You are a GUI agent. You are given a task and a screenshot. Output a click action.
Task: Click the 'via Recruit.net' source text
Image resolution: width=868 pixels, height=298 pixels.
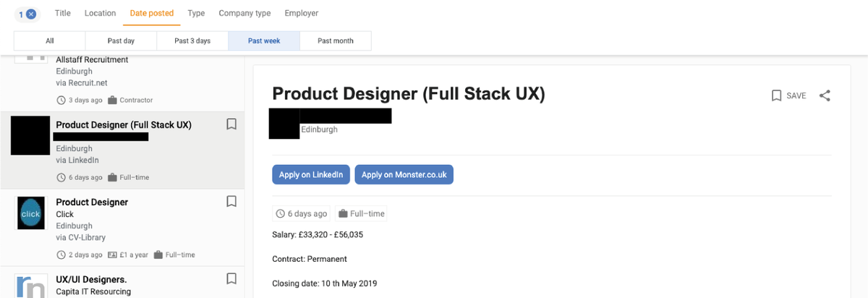(x=82, y=82)
